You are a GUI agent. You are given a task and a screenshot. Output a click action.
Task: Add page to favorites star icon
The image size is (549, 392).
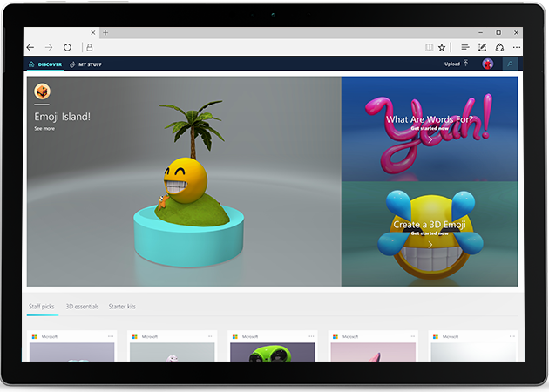[x=442, y=47]
